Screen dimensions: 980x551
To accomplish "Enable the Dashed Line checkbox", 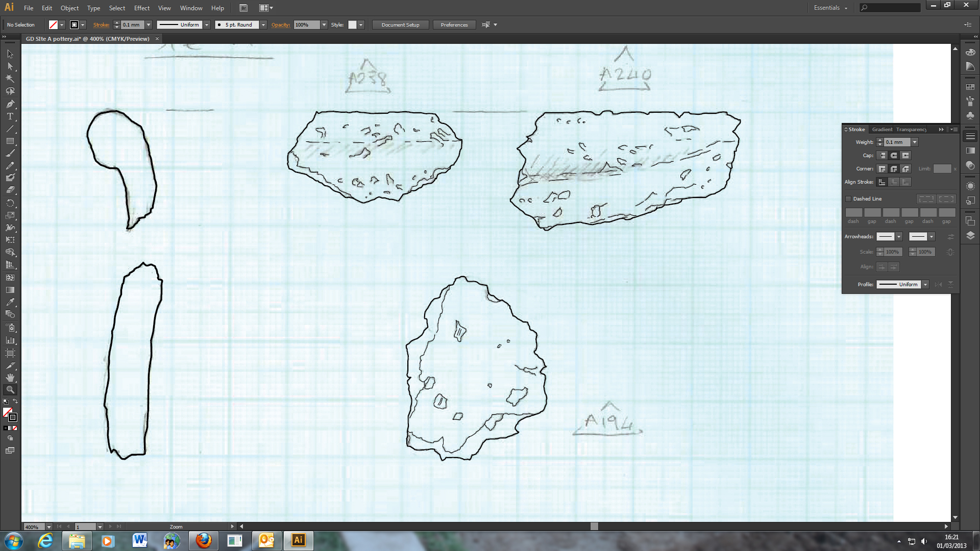I will 848,199.
